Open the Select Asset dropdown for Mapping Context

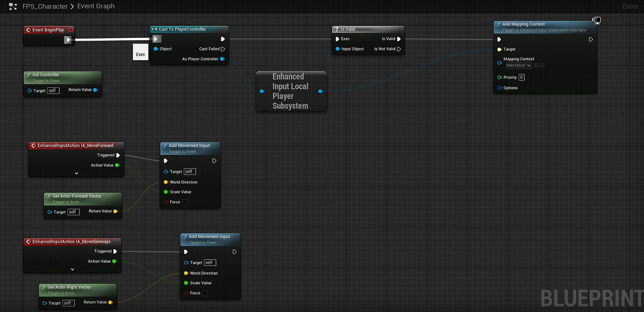click(519, 65)
